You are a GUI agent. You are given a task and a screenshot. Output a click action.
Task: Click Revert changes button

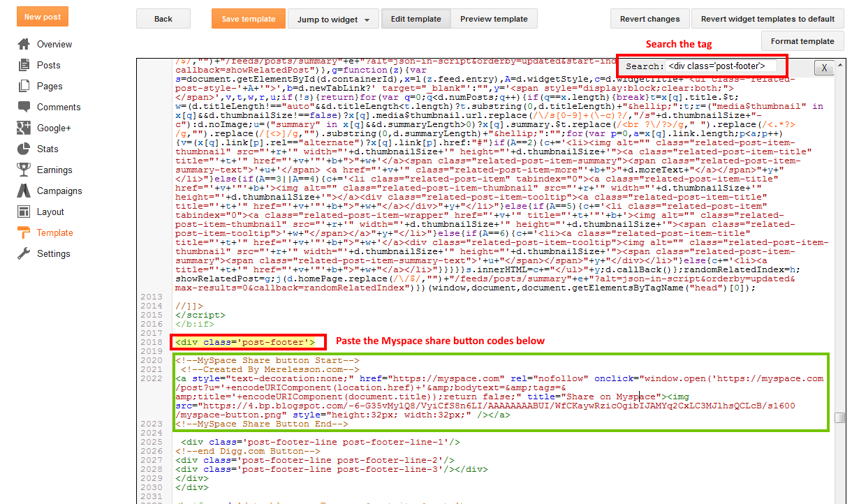click(649, 19)
